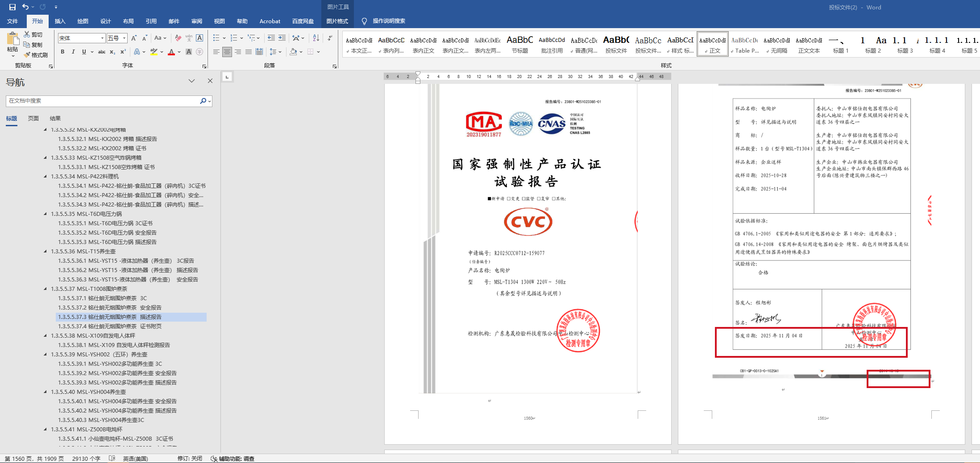Click the red font color button
980x463 pixels.
(x=171, y=52)
